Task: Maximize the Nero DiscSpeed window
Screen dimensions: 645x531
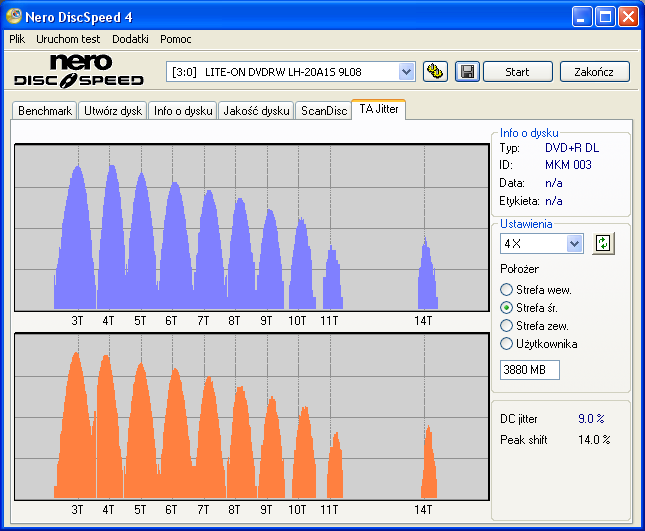Action: click(605, 17)
